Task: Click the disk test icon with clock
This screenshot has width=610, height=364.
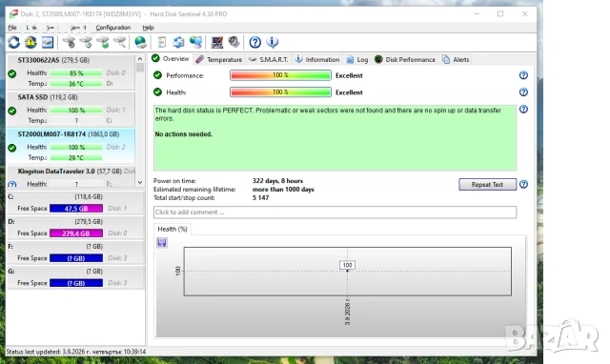Action: tap(86, 42)
